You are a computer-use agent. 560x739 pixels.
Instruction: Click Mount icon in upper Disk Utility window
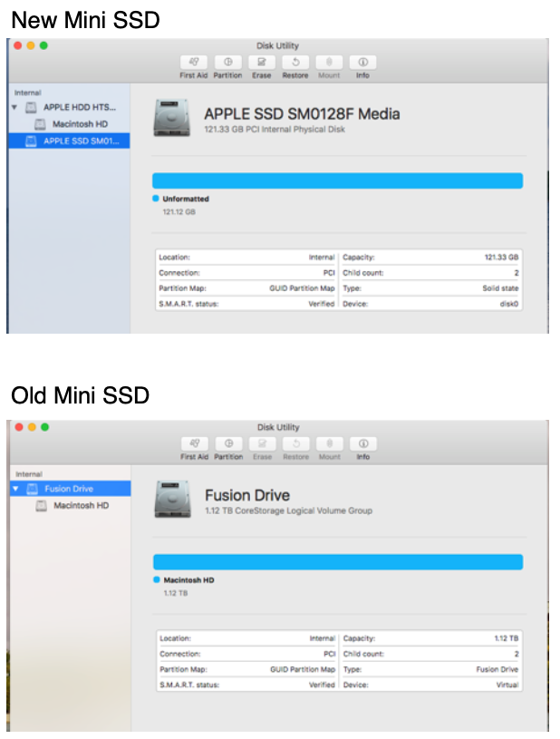click(x=329, y=63)
